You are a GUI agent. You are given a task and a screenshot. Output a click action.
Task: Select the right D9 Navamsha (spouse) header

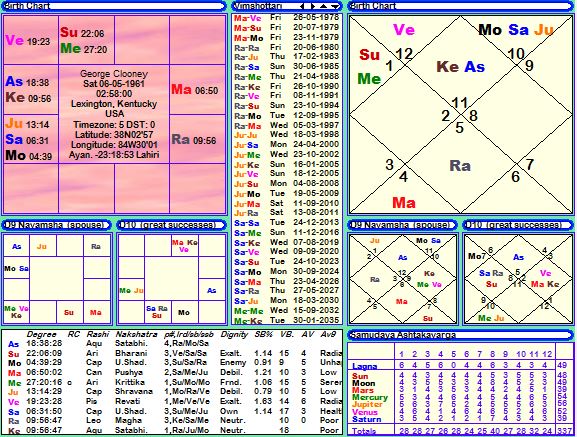[403, 225]
